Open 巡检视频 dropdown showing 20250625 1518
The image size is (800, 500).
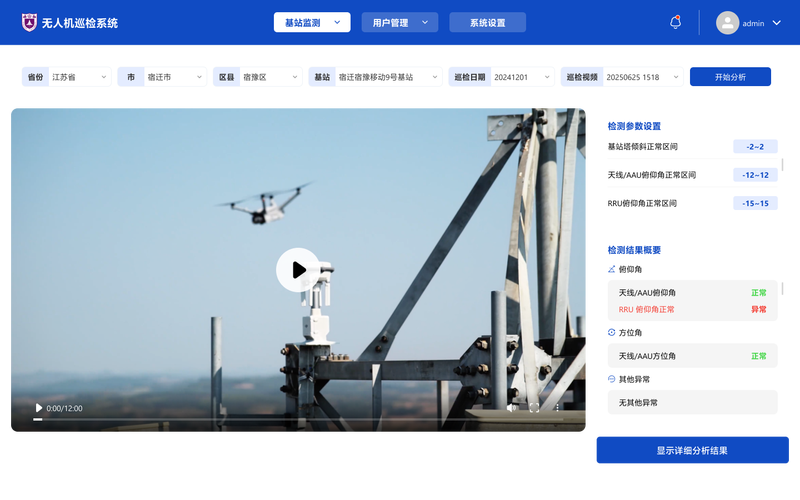622,77
